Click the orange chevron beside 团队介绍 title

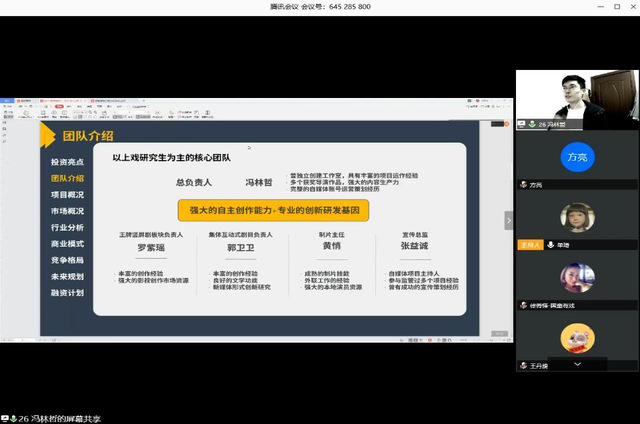[x=50, y=135]
